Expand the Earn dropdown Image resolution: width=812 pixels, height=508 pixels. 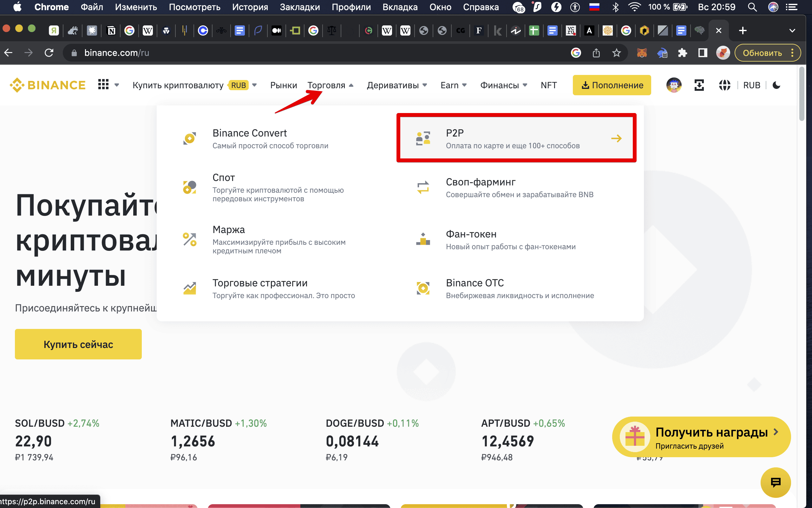pyautogui.click(x=454, y=85)
